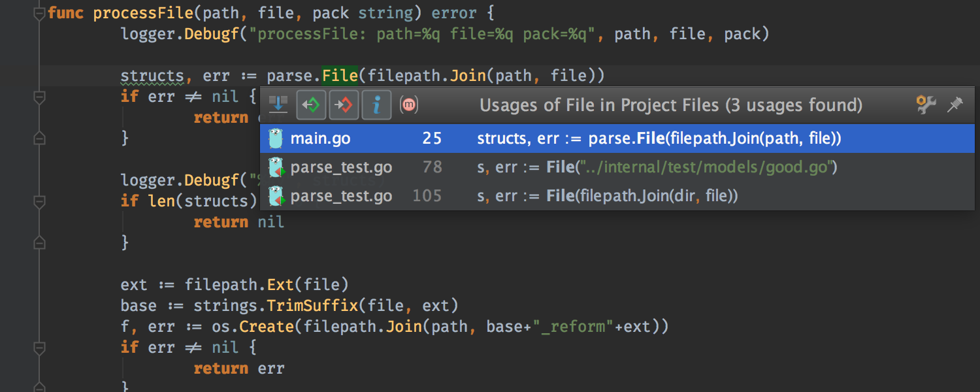Viewport: 980px width, 392px height.
Task: Click highlighted 'File' in parse.File call
Action: [x=340, y=76]
